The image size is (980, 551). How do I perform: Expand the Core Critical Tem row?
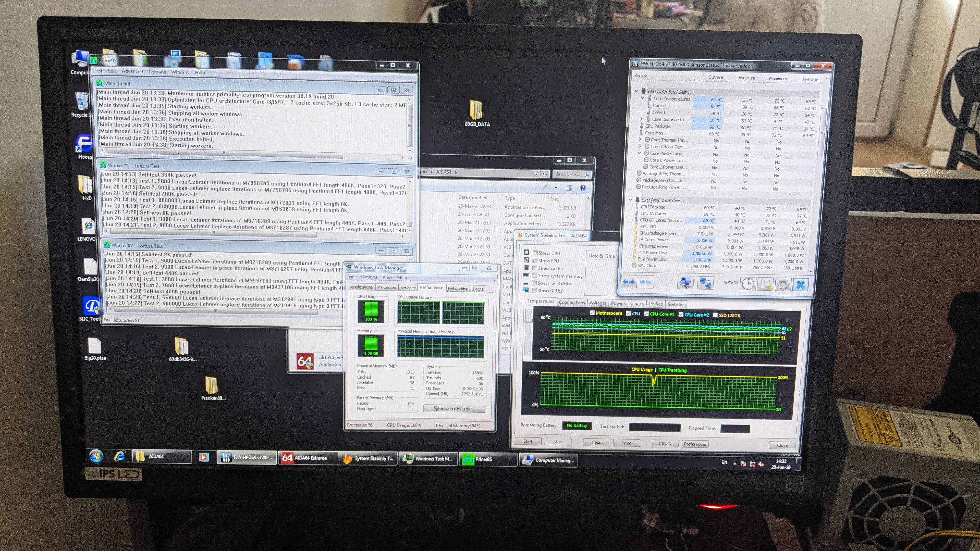pos(640,146)
